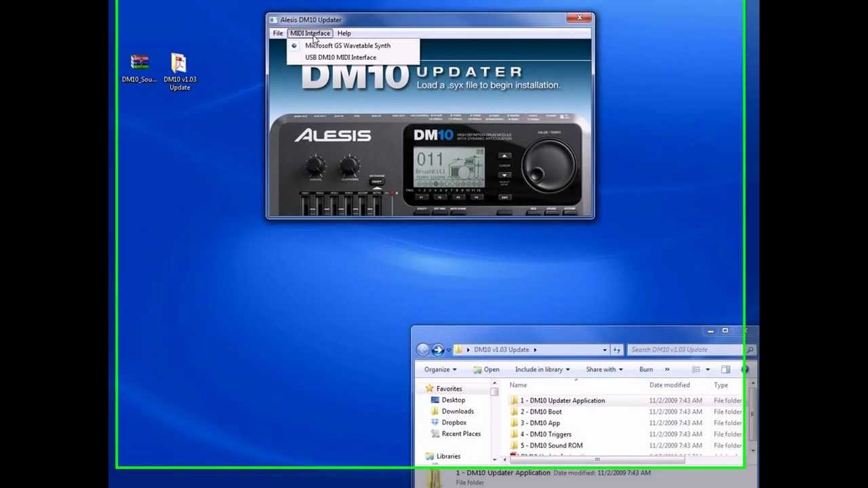Open the DM10_Sou... archive on desktop
This screenshot has width=868, height=488.
(140, 68)
